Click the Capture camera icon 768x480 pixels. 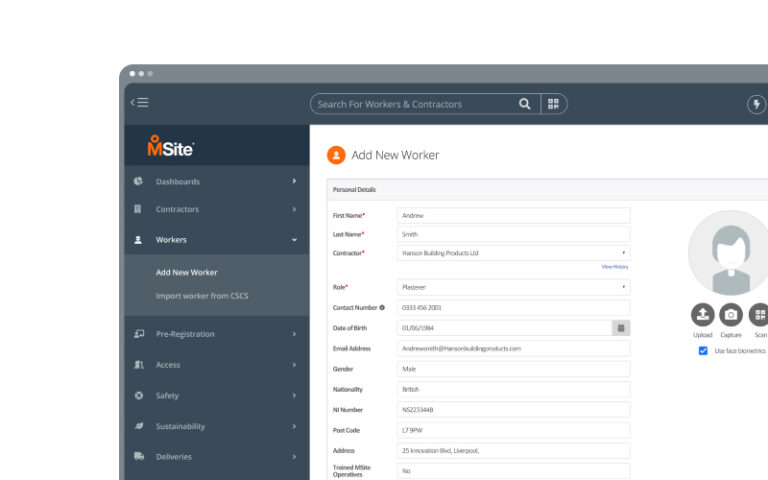731,314
